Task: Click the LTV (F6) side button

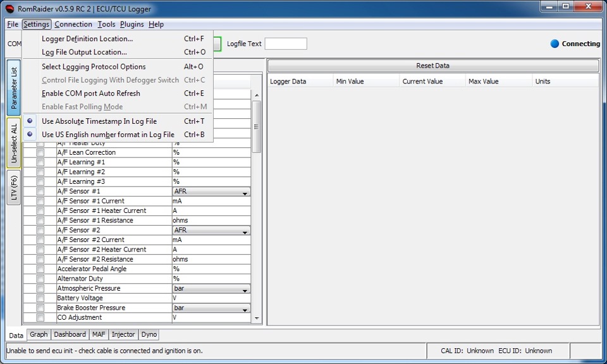Action: click(x=14, y=188)
